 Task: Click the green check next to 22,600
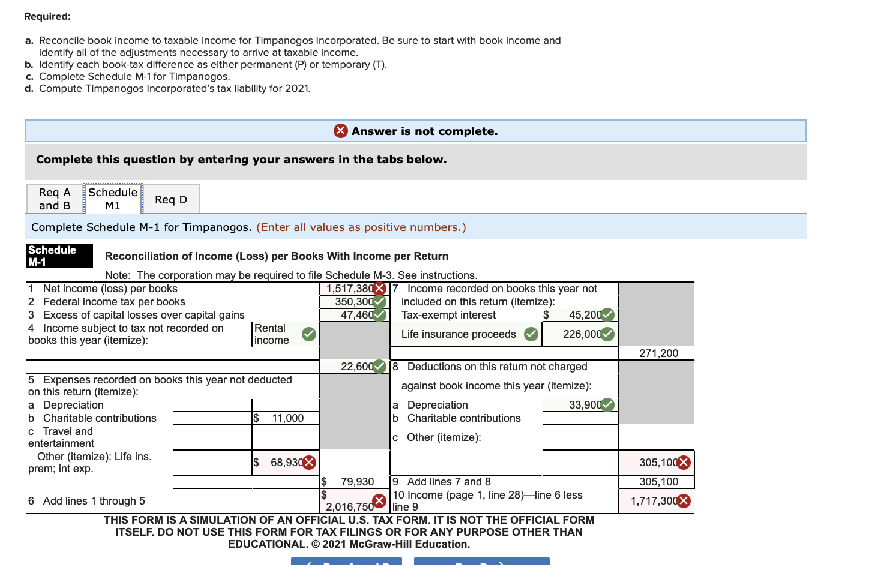coord(379,367)
